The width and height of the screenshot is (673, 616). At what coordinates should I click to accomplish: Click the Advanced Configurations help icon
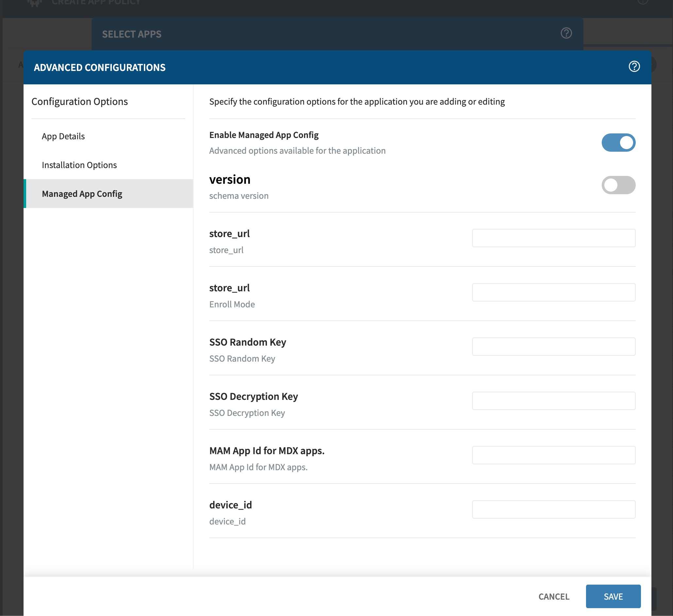coord(634,66)
